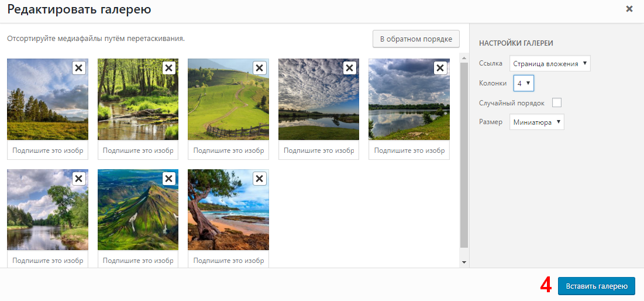Remove the green hills path image
Screen dimensions: 644x301
click(259, 69)
